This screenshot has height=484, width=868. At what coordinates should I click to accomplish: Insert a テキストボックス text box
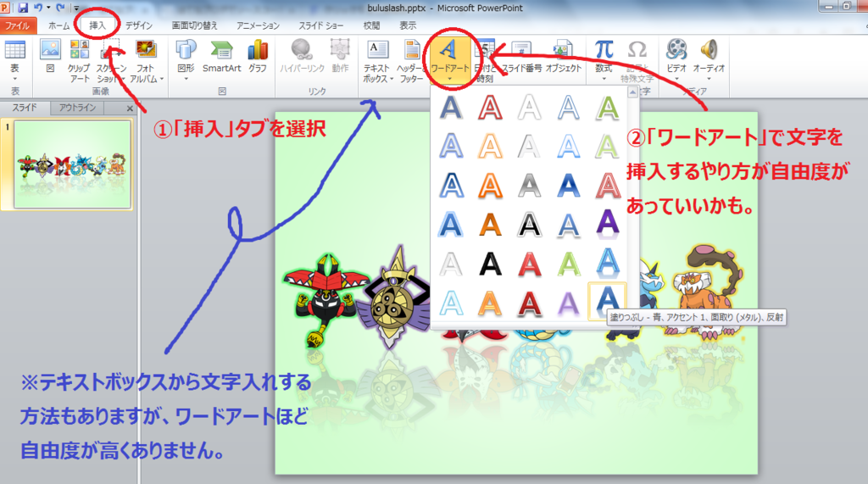click(378, 61)
